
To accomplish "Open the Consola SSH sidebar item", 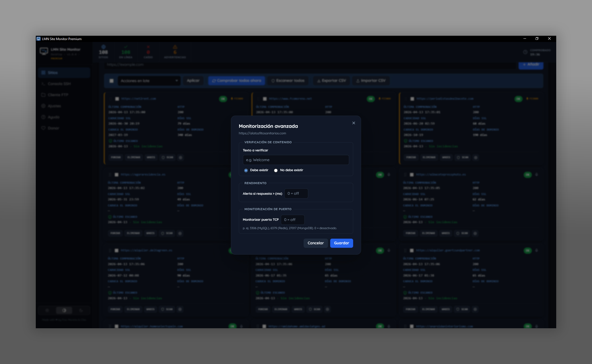I will [x=59, y=84].
